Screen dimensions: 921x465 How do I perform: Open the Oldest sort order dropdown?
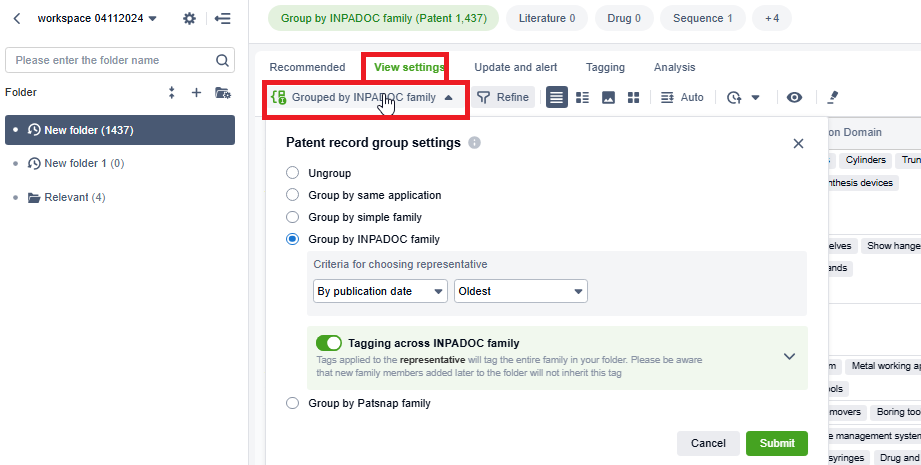click(520, 291)
